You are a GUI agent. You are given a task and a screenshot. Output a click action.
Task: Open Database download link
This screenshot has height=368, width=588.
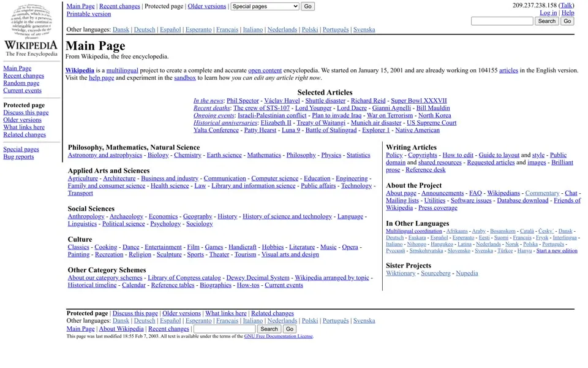[522, 201]
